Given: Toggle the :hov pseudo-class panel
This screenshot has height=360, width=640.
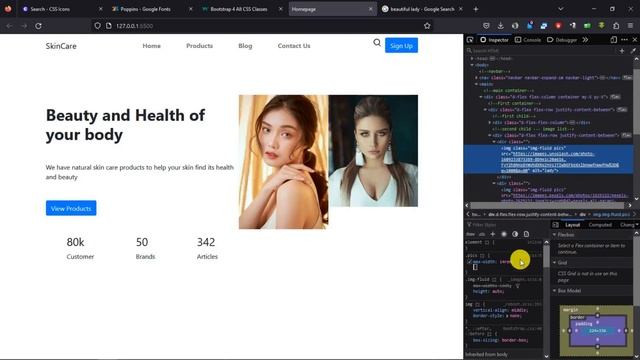Looking at the screenshot, I should (470, 234).
